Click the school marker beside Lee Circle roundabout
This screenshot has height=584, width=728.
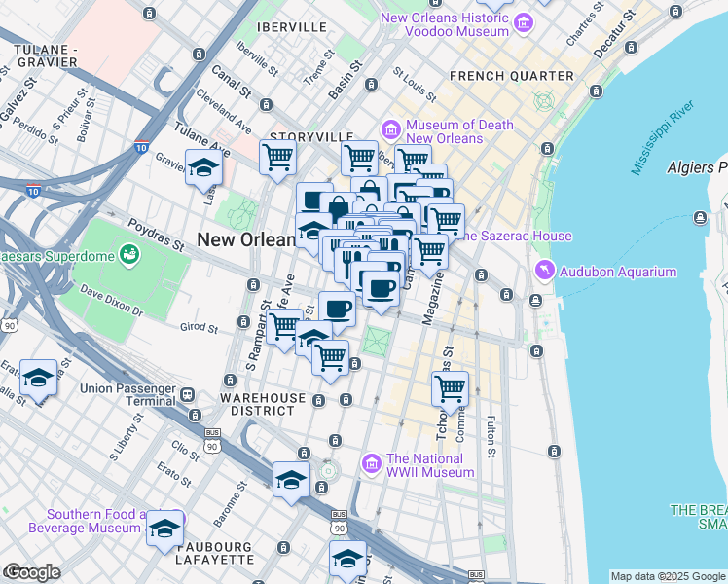(291, 483)
